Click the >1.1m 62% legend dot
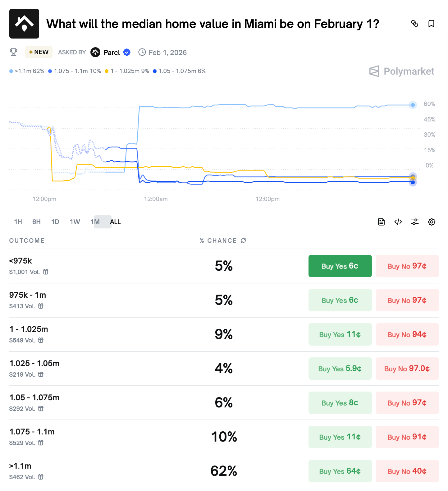This screenshot has height=491, width=448. 11,71
